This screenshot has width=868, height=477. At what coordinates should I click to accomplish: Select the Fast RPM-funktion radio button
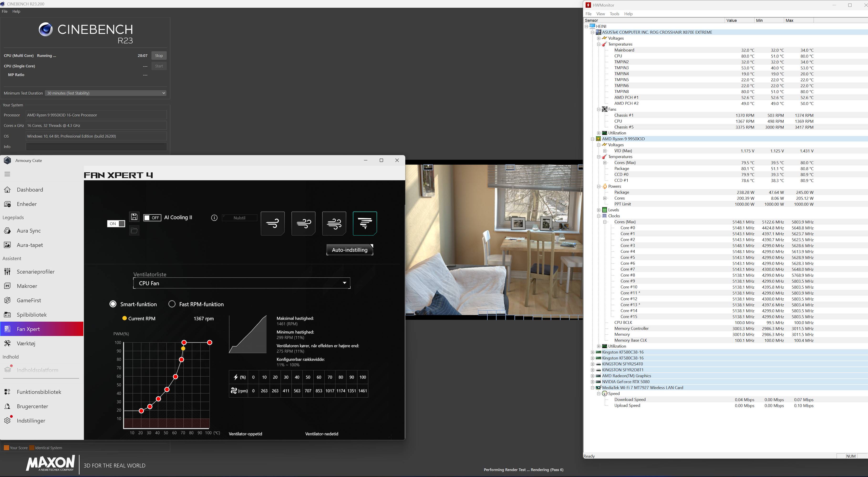pyautogui.click(x=172, y=304)
